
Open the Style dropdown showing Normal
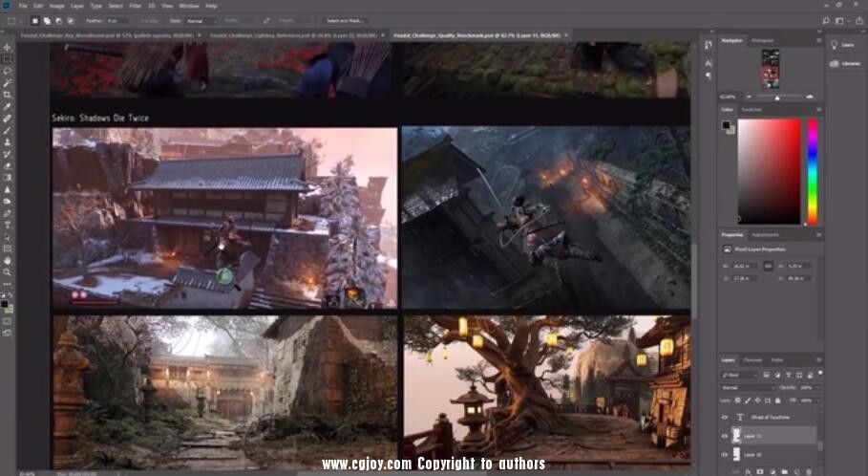[201, 20]
